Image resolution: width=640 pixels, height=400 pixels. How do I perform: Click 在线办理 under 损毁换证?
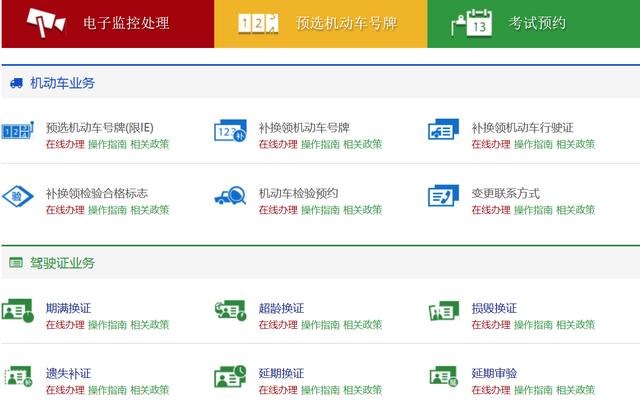coord(491,324)
